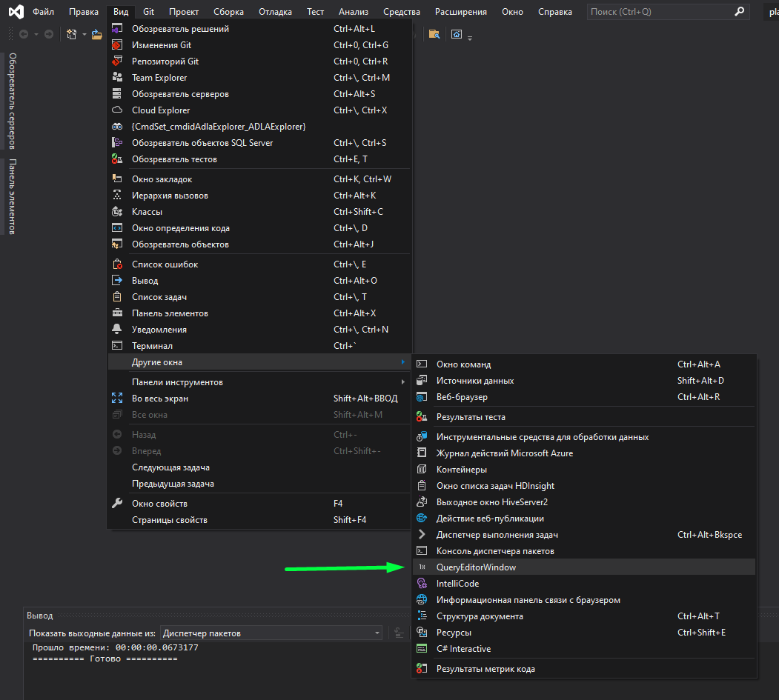Open Консоль диспетчера пакетов
The height and width of the screenshot is (700, 779).
pos(495,551)
